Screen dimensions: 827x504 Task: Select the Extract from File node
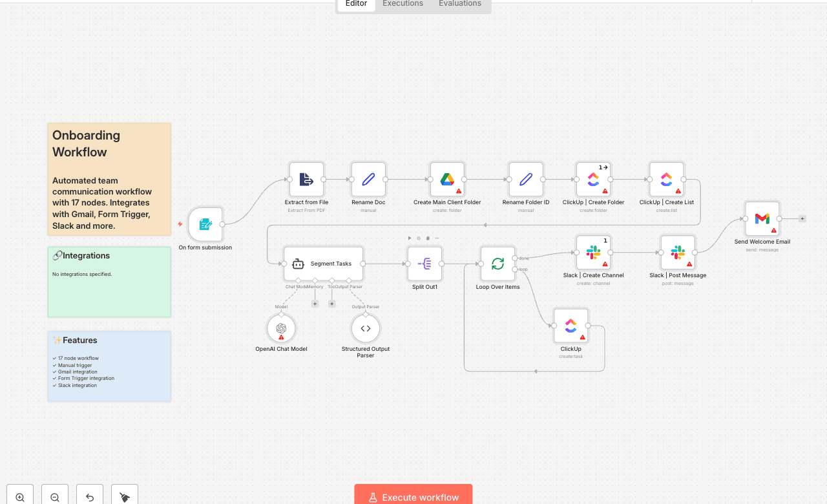[306, 179]
